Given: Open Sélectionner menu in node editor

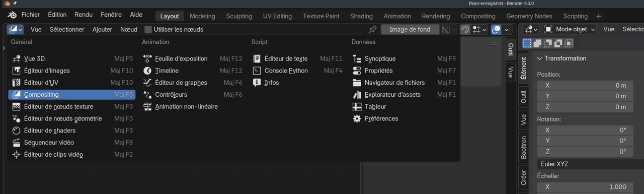Looking at the screenshot, I should point(67,29).
